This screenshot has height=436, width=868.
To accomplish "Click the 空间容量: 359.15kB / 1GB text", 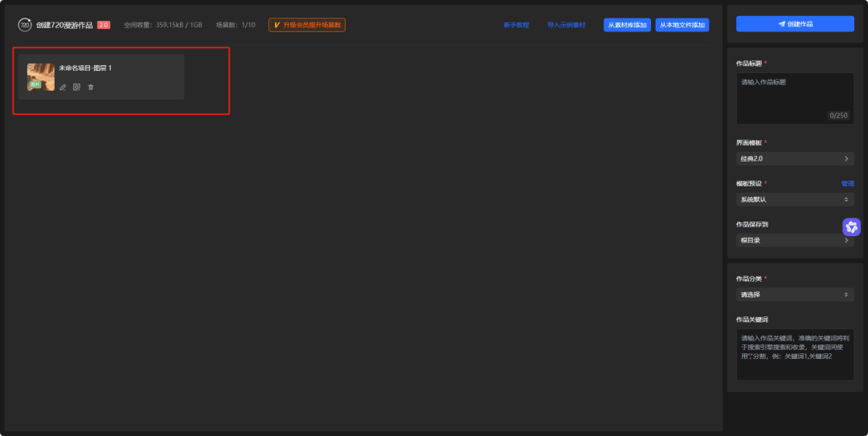I will (x=162, y=25).
